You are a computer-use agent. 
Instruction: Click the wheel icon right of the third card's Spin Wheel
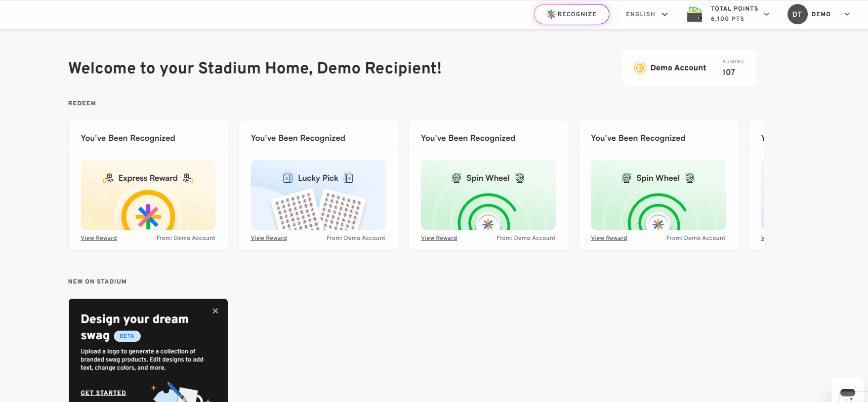520,178
